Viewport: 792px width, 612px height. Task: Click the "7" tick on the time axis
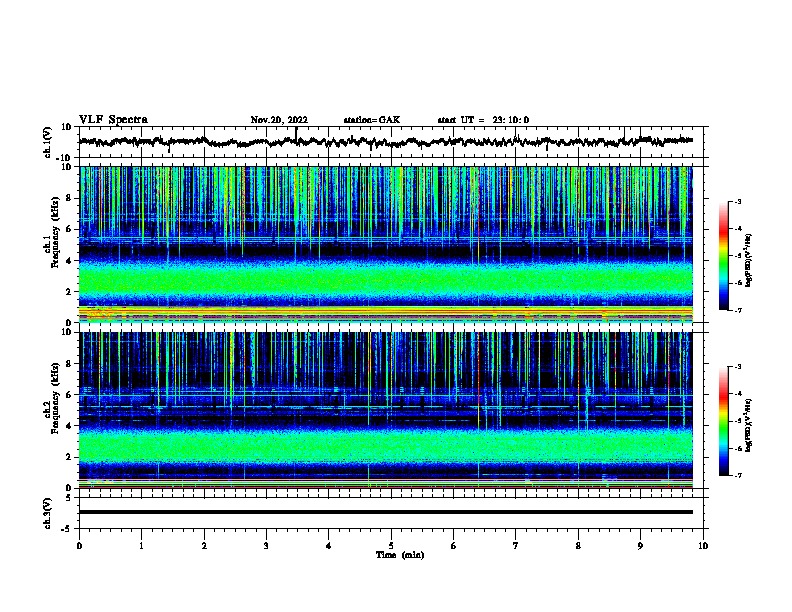516,545
